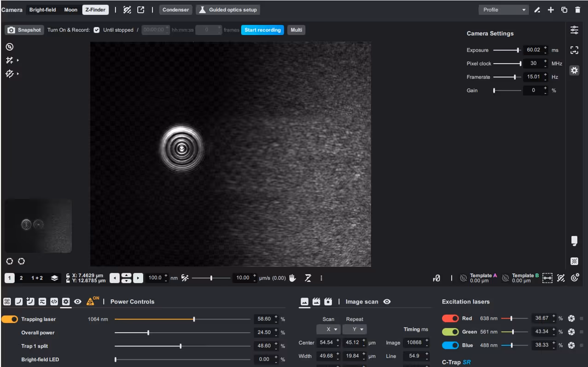Viewport: 588px width, 367px height.
Task: Delete profile with trash icon
Action: (577, 10)
